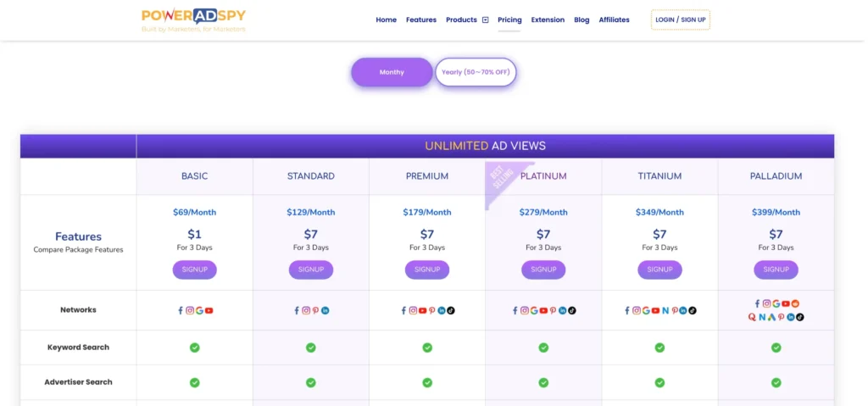Image resolution: width=868 pixels, height=406 pixels.
Task: Switch billing to Monthly
Action: click(x=392, y=72)
